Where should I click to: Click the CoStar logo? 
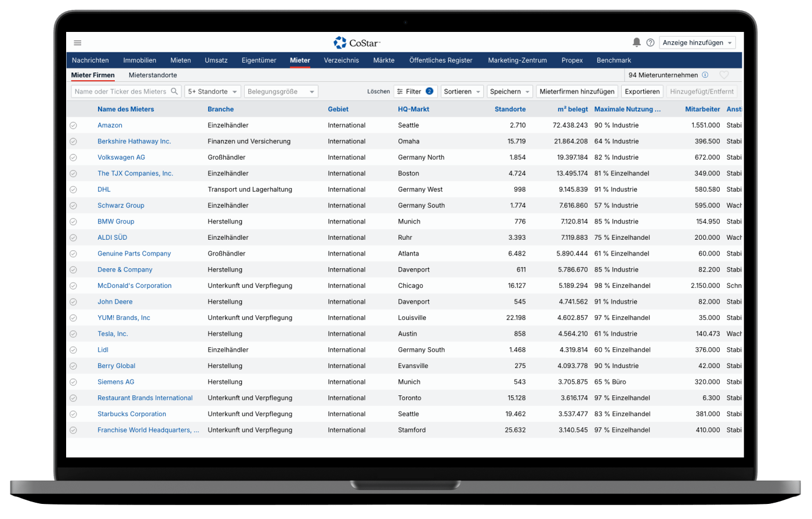(357, 42)
